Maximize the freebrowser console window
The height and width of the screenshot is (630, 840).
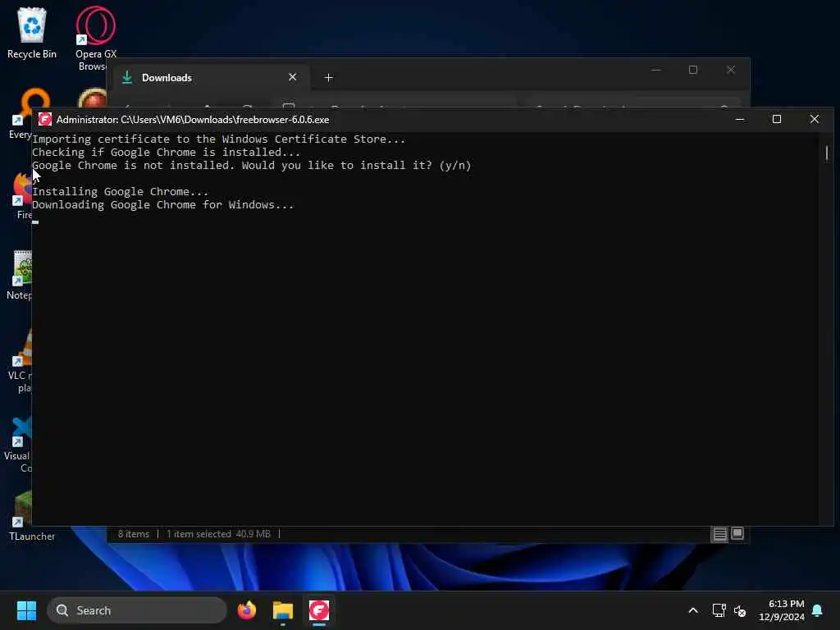coord(777,119)
